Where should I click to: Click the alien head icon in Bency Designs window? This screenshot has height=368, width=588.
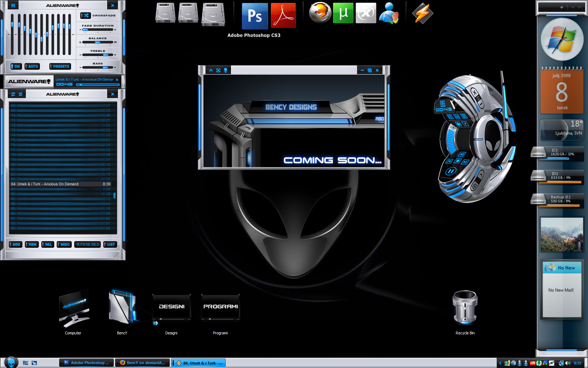pyautogui.click(x=226, y=70)
